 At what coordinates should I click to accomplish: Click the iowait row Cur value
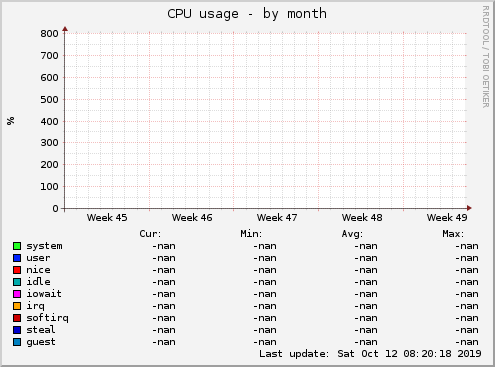pyautogui.click(x=164, y=294)
